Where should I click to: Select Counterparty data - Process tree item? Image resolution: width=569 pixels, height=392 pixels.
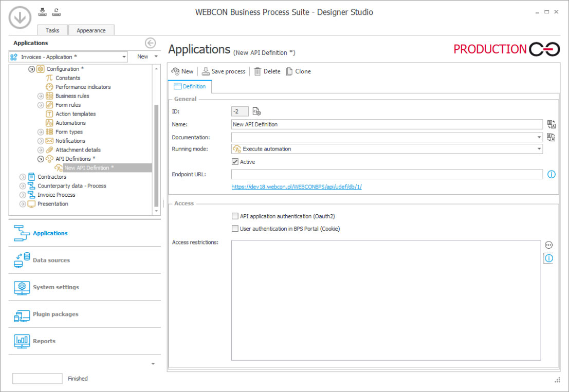click(x=72, y=186)
